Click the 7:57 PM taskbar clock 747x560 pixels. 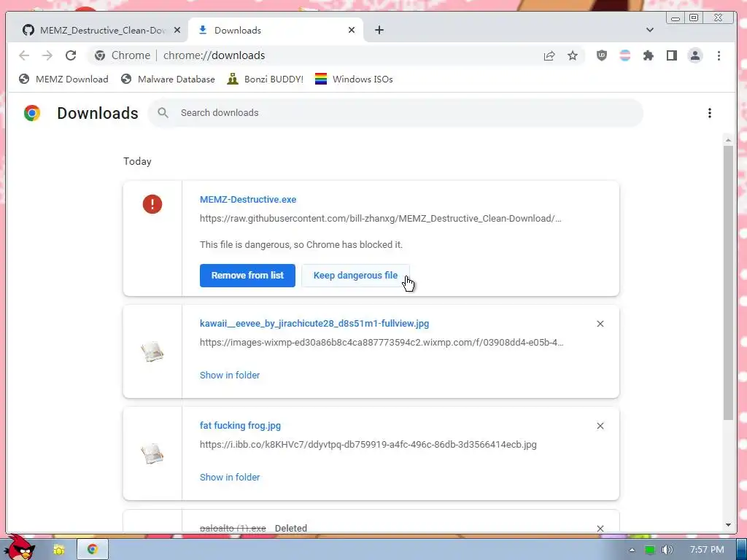click(x=707, y=550)
